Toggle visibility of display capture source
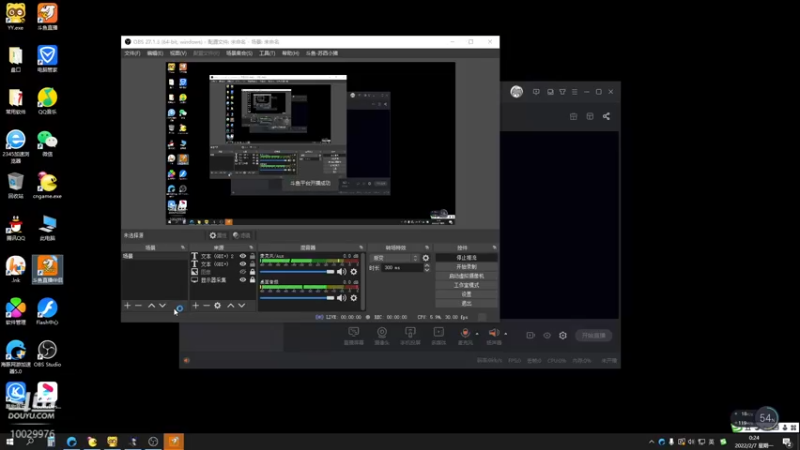Viewport: 800px width, 450px height. (x=243, y=280)
